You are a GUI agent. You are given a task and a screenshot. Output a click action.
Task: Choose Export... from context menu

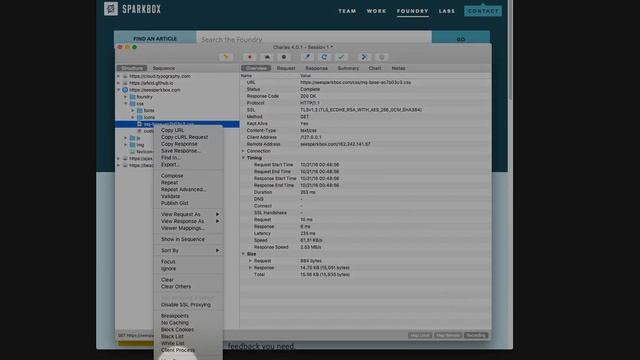click(x=171, y=164)
